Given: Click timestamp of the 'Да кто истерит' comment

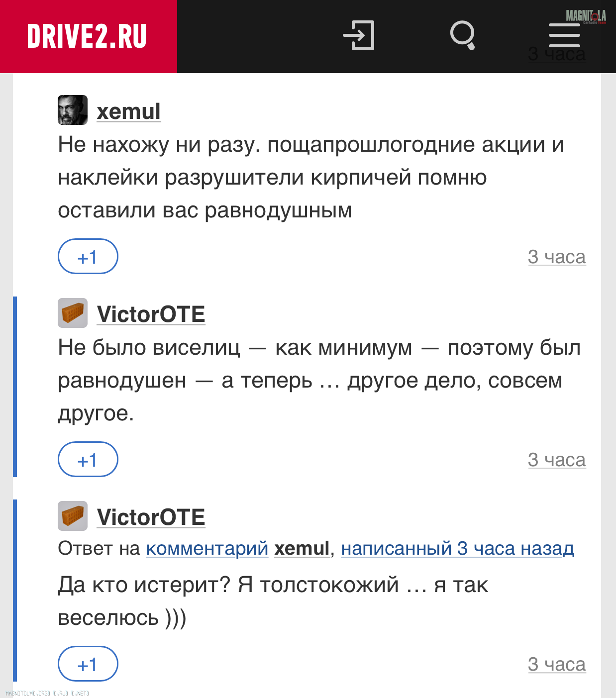Looking at the screenshot, I should pyautogui.click(x=557, y=665).
